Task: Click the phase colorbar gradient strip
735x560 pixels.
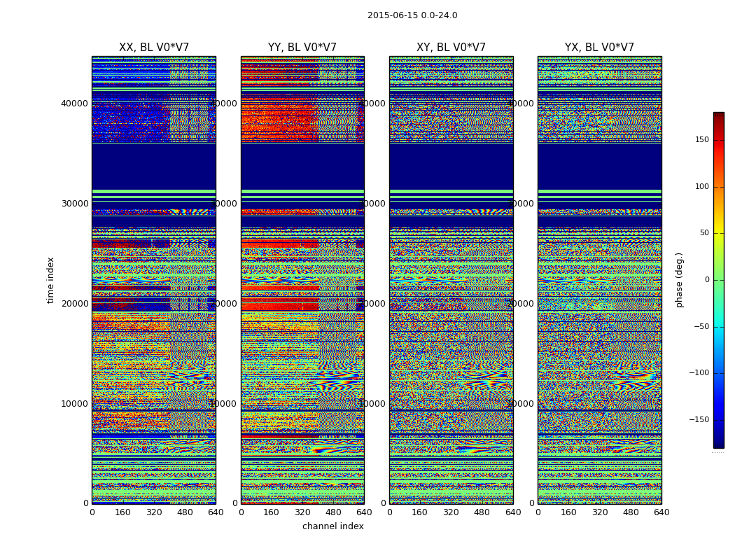Action: 719,280
